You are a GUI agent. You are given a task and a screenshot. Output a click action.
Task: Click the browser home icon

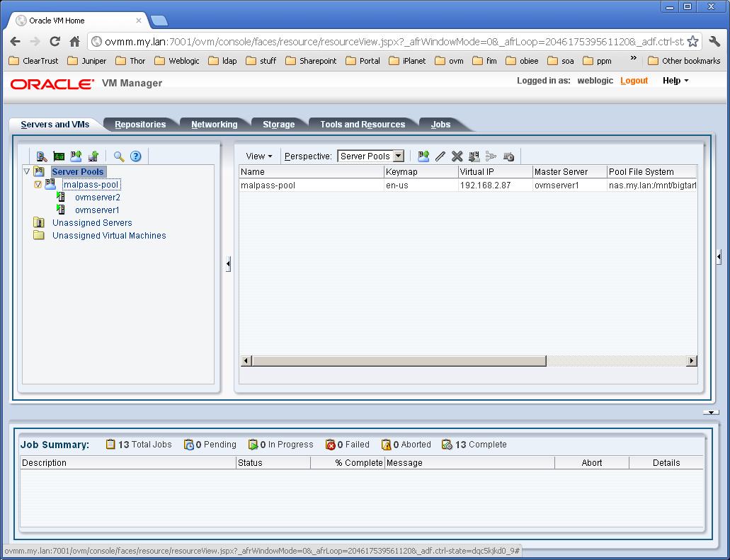coord(74,42)
